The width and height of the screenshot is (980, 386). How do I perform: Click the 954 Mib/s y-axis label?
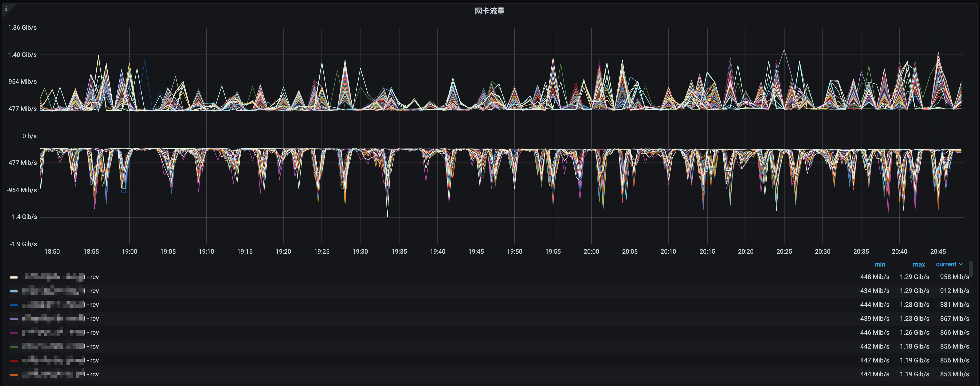(23, 82)
